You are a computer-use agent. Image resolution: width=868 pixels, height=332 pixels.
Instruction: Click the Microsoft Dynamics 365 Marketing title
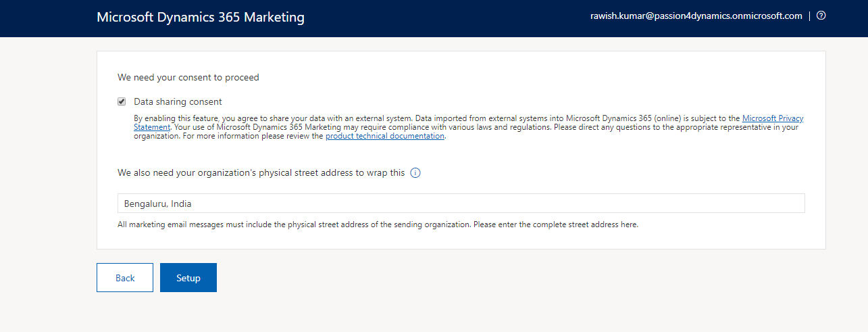pos(201,18)
